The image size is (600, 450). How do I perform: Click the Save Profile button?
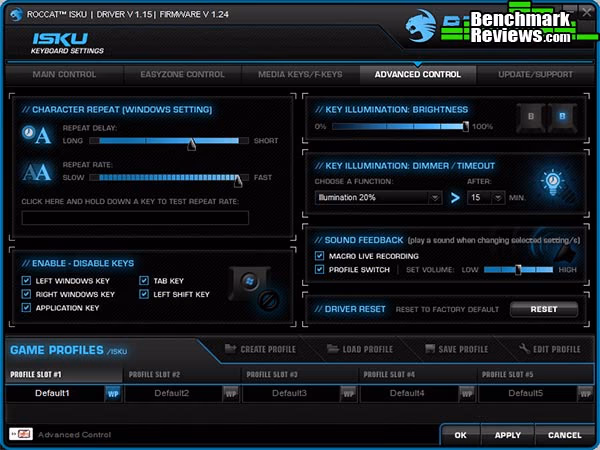click(x=457, y=349)
